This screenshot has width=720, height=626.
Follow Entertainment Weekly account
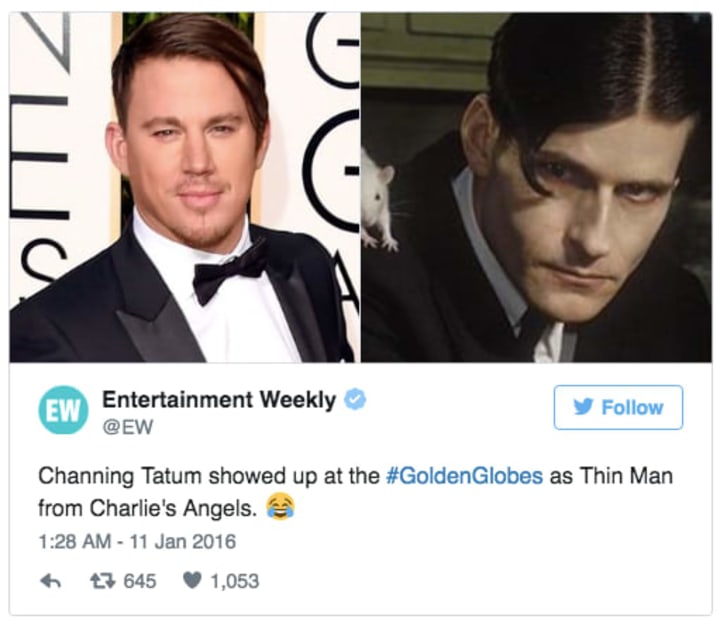618,407
